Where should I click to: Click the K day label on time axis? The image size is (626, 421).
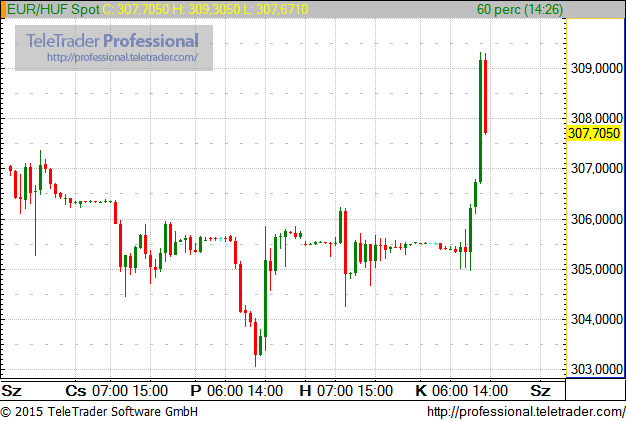pyautogui.click(x=421, y=391)
